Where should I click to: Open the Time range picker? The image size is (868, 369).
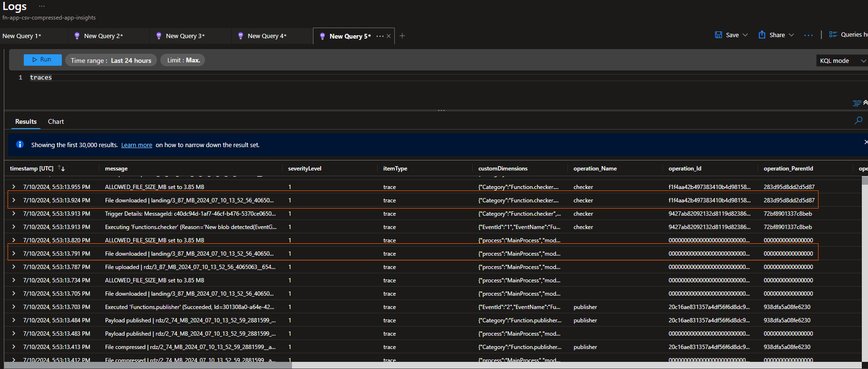point(111,60)
